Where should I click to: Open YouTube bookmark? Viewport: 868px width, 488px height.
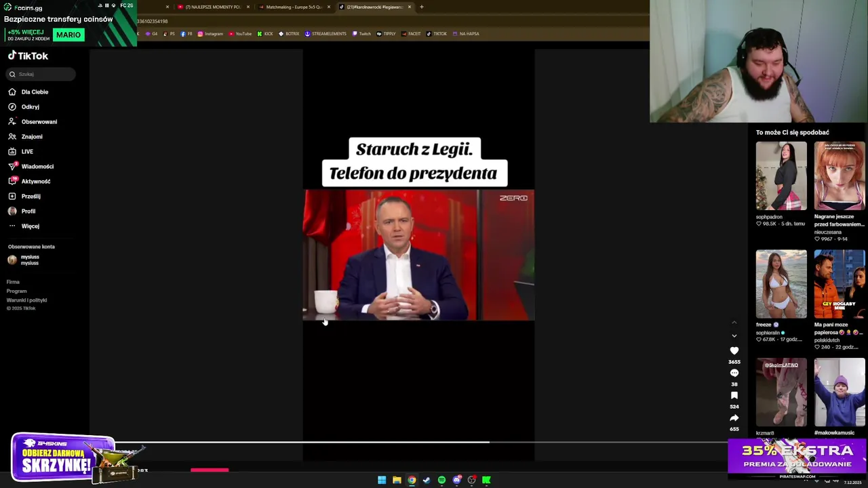[x=240, y=33]
